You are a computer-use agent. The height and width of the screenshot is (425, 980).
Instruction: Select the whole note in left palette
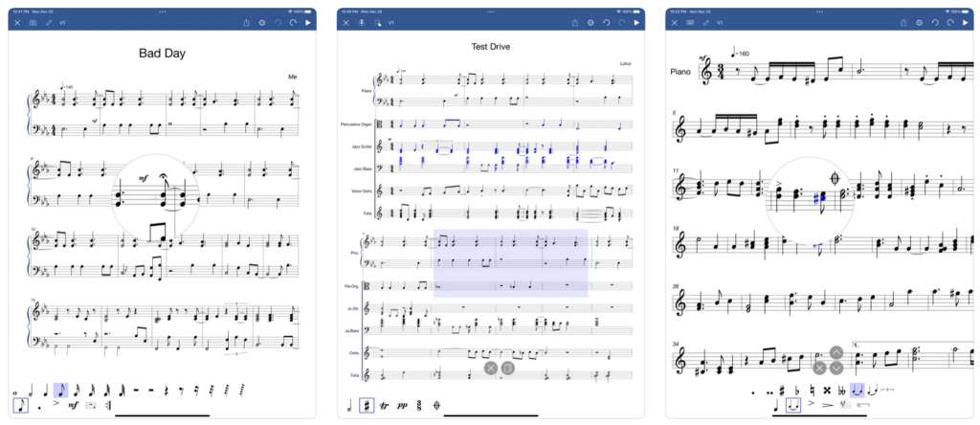pos(15,391)
